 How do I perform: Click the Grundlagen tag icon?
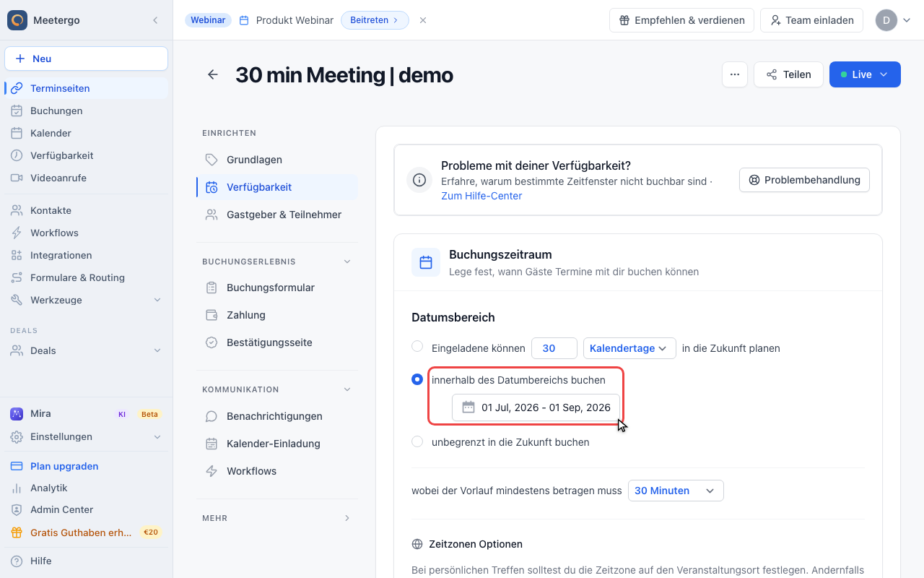click(212, 160)
